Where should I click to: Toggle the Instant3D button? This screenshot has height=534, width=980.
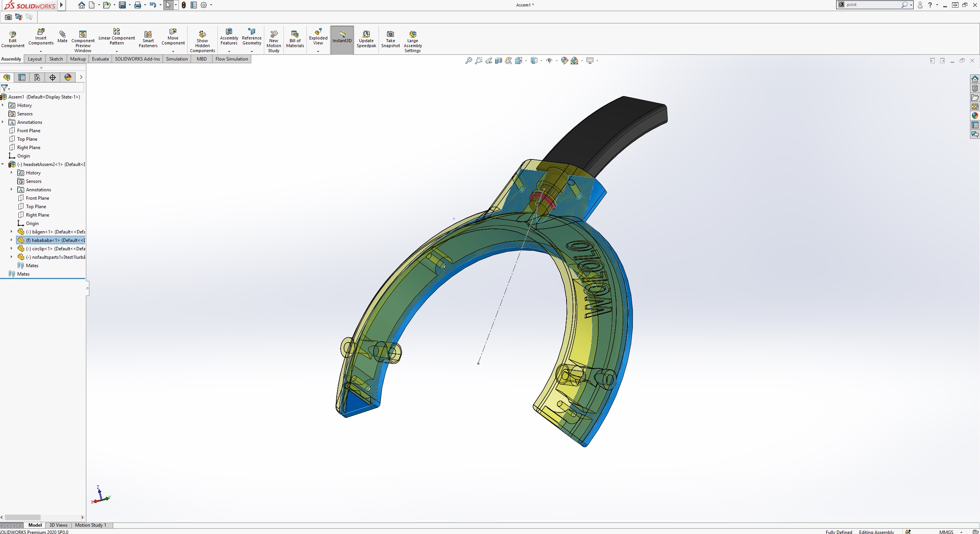coord(342,40)
